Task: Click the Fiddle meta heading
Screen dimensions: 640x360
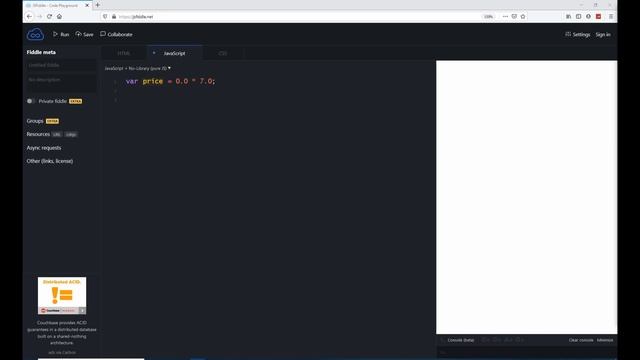Action: 41,52
